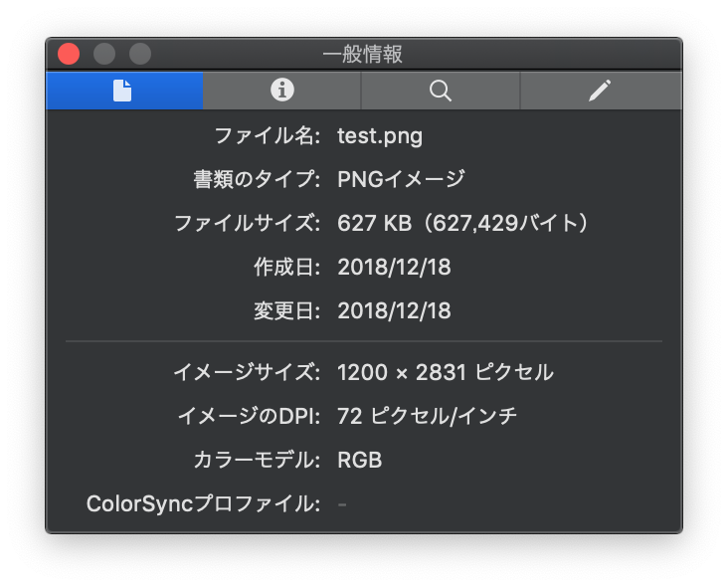The image size is (728, 587).
Task: Click the RGB color model value
Action: pyautogui.click(x=360, y=461)
